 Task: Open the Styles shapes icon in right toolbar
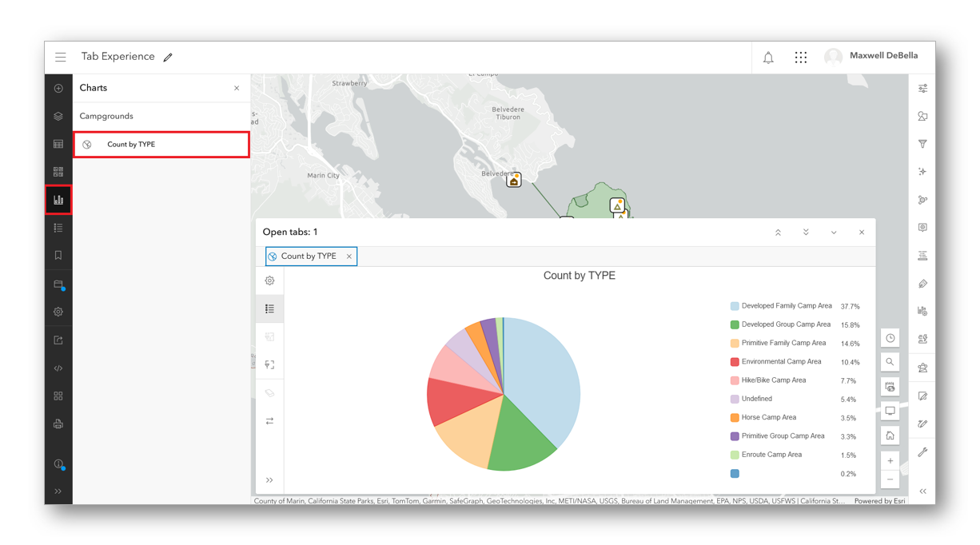tap(922, 117)
